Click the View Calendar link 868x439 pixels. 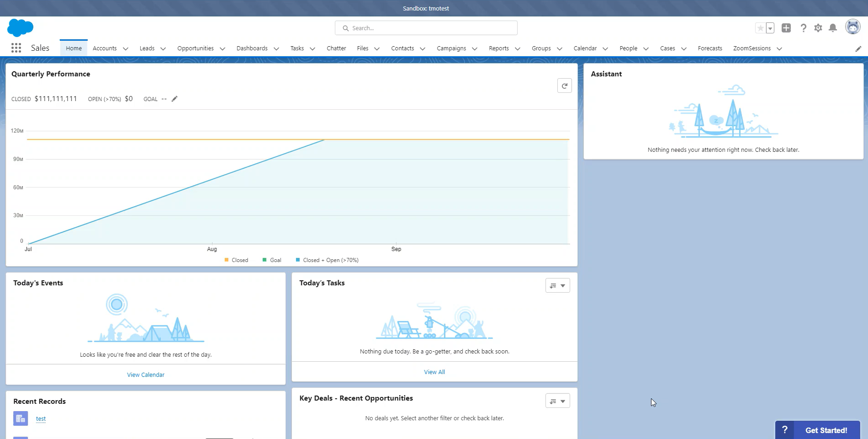click(146, 375)
